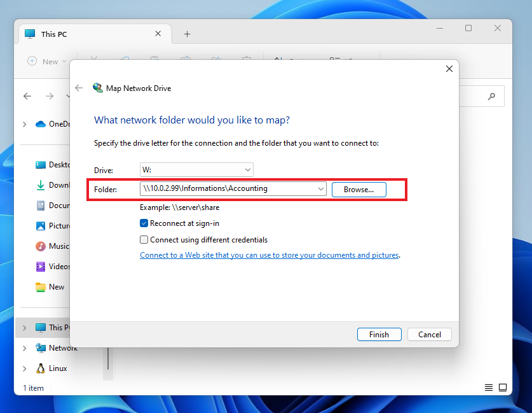The width and height of the screenshot is (532, 413).
Task: Click the back arrow in Map Network Drive dialog
Action: point(79,88)
